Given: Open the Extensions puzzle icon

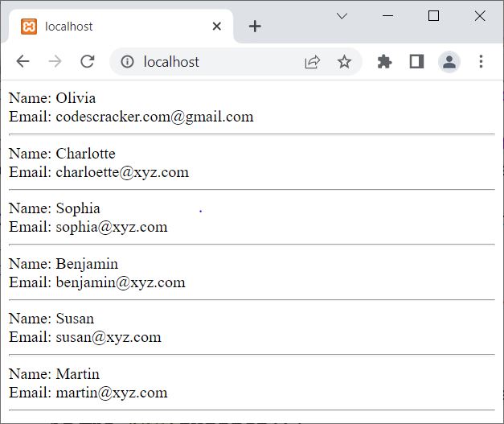Looking at the screenshot, I should [384, 61].
